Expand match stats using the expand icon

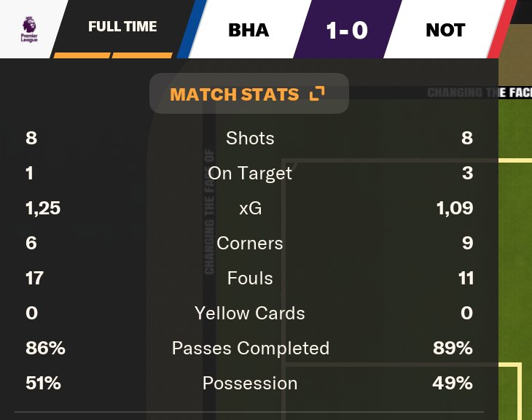point(316,94)
